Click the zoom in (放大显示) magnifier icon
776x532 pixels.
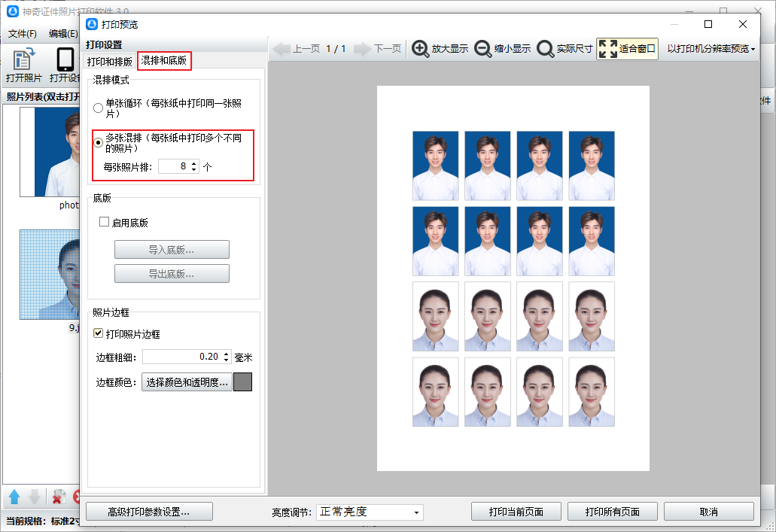421,49
